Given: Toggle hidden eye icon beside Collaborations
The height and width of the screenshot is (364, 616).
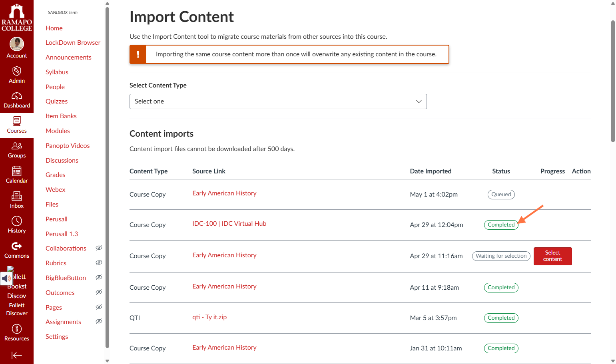Looking at the screenshot, I should point(99,248).
